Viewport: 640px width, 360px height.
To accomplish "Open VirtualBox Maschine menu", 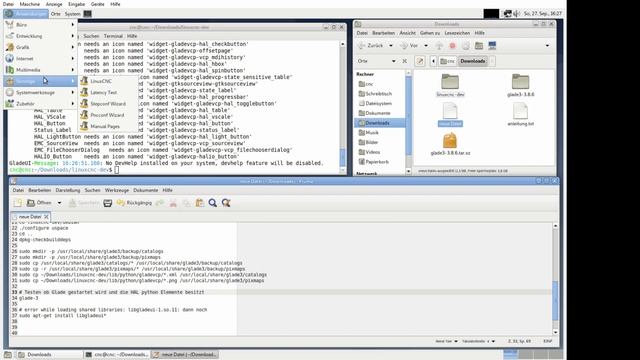I will coord(30,4).
